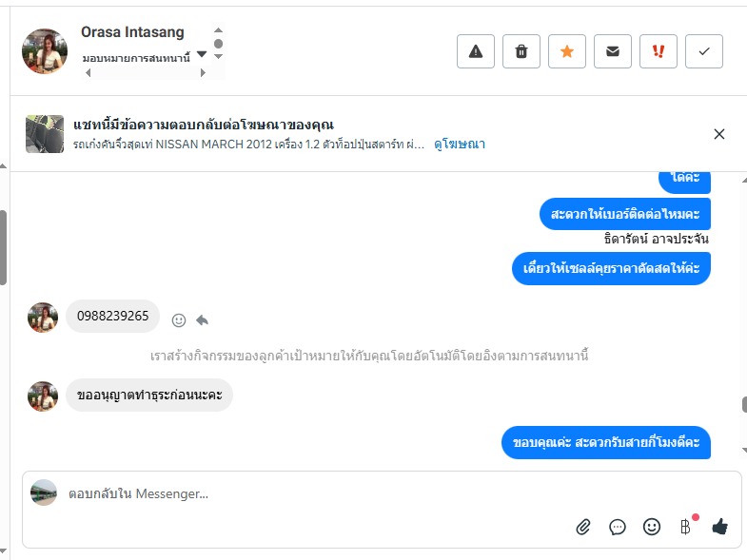Mark conversation done with checkmark icon
The width and height of the screenshot is (747, 560).
704,51
